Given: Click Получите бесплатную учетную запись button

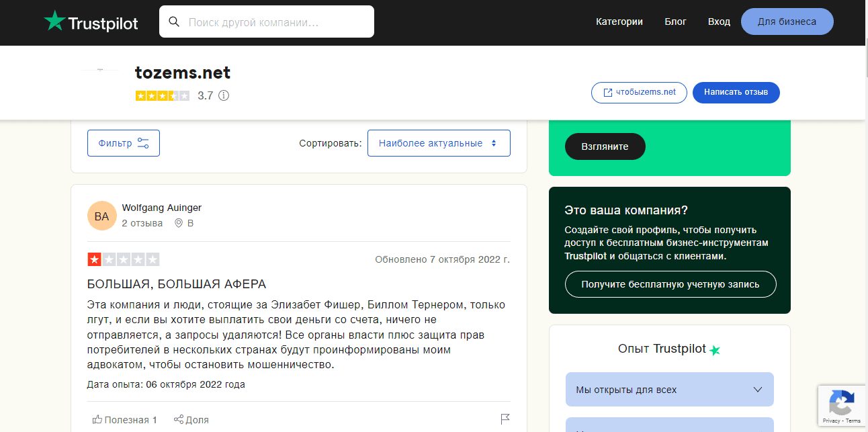Looking at the screenshot, I should pos(670,284).
